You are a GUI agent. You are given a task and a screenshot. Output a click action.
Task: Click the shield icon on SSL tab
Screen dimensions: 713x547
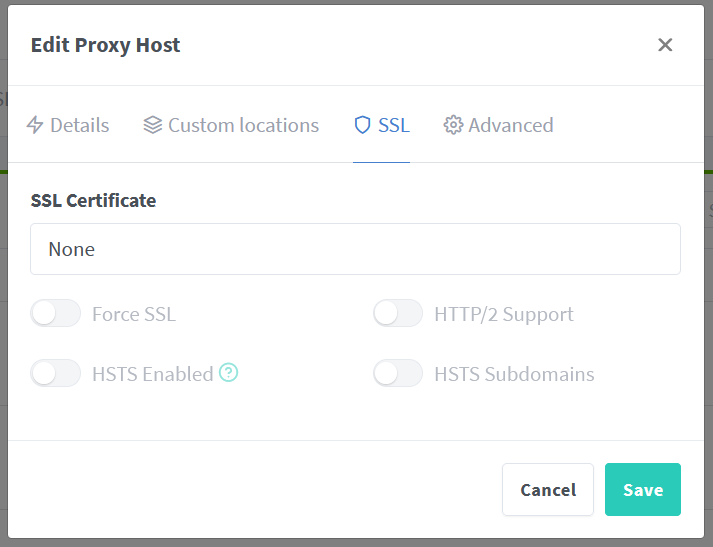pyautogui.click(x=362, y=125)
